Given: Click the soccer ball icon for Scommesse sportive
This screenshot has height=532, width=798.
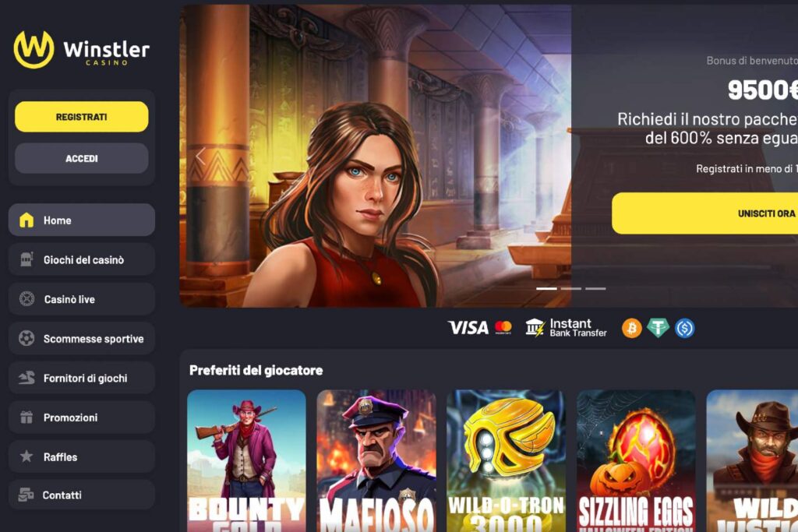Looking at the screenshot, I should pyautogui.click(x=26, y=338).
